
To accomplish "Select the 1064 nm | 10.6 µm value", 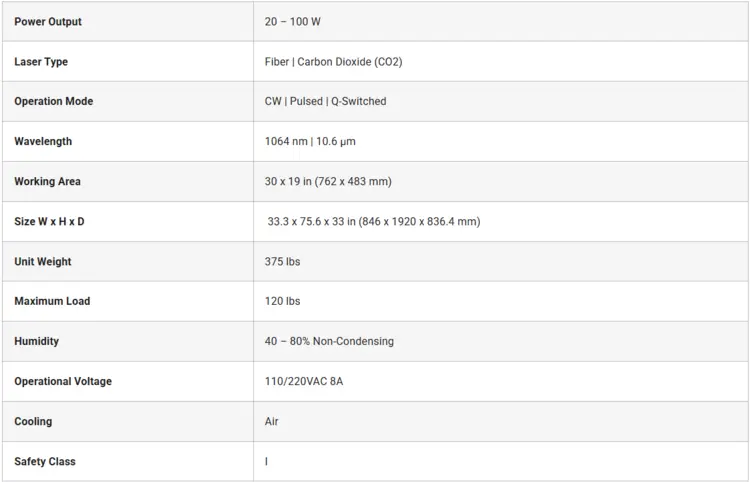I will 310,142.
